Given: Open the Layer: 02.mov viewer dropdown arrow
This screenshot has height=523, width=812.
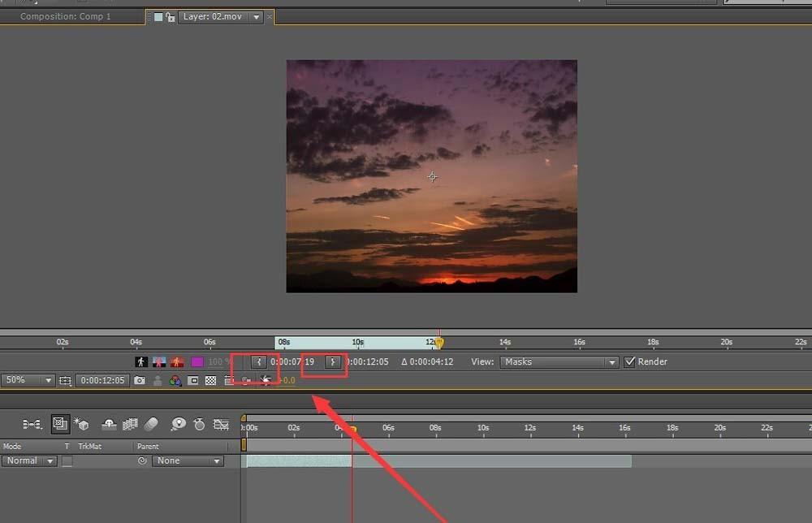Looking at the screenshot, I should [257, 17].
